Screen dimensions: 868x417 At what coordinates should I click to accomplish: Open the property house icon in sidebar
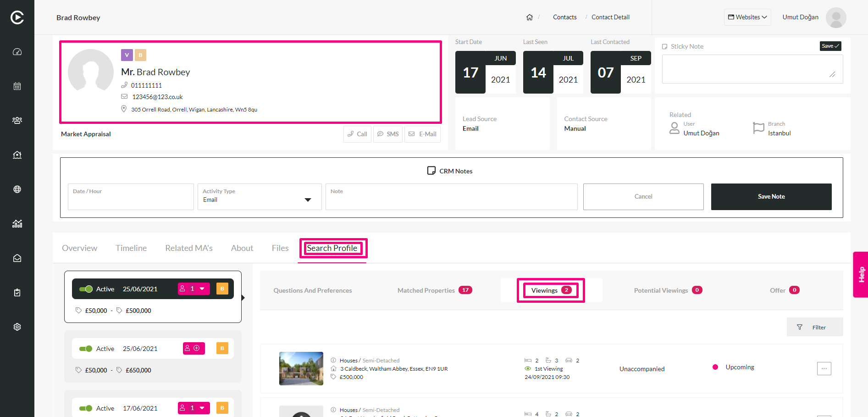point(17,155)
